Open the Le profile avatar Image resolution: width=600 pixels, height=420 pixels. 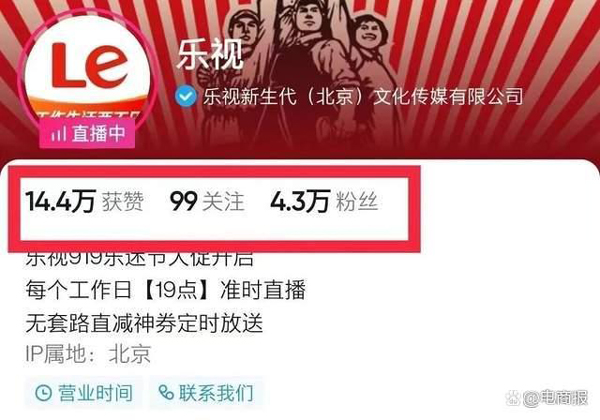(88, 71)
